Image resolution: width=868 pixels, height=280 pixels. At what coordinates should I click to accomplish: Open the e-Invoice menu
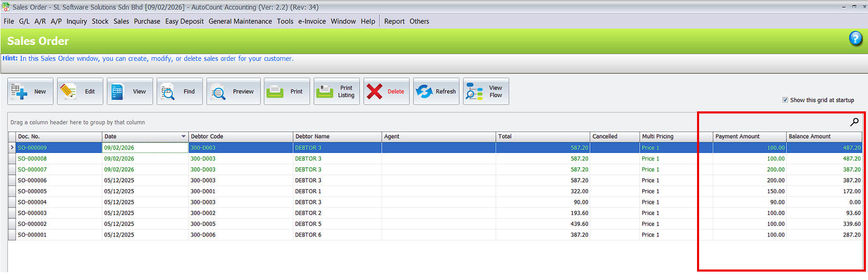pyautogui.click(x=312, y=22)
